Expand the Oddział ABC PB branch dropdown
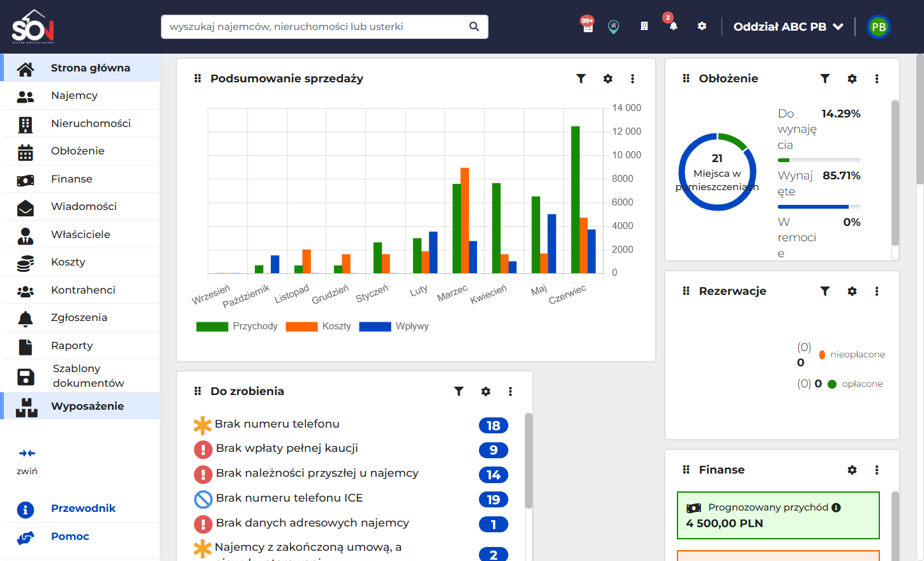The height and width of the screenshot is (561, 924). point(789,27)
